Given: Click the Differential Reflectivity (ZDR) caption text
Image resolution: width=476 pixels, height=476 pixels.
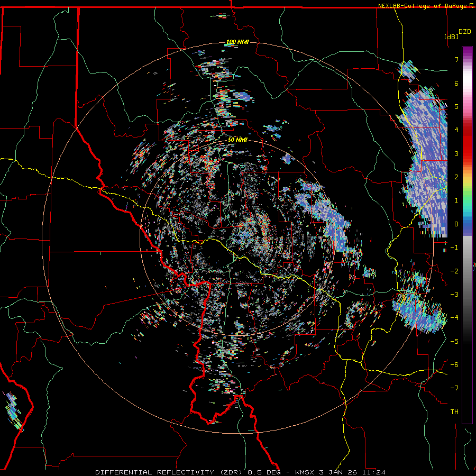Looking at the screenshot, I should click(x=170, y=472).
